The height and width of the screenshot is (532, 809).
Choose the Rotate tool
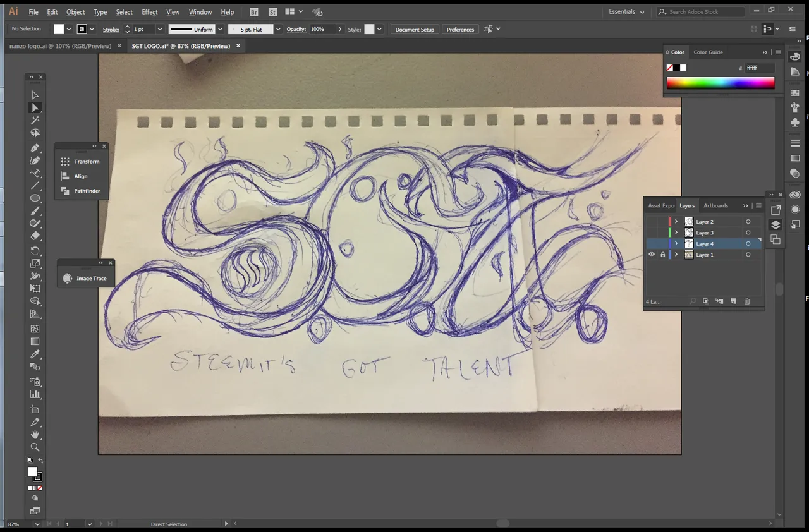tap(35, 251)
